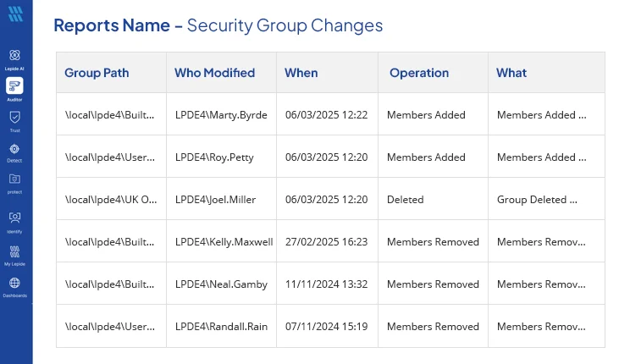
Task: Open the Protect folder icon
Action: (14, 179)
